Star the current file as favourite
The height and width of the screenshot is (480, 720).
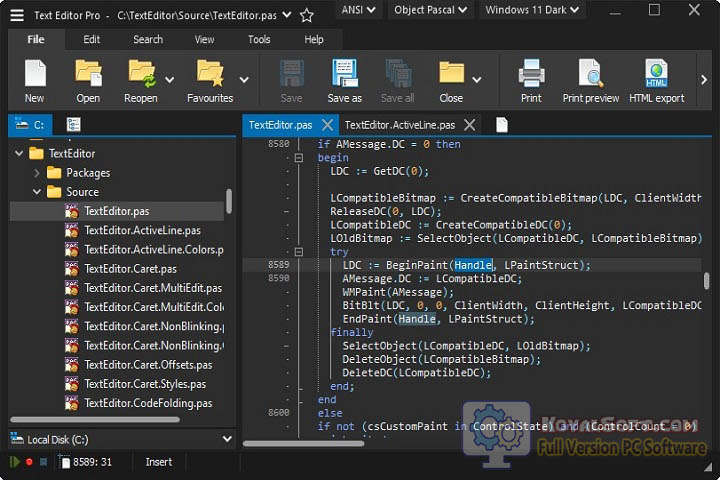(x=307, y=16)
